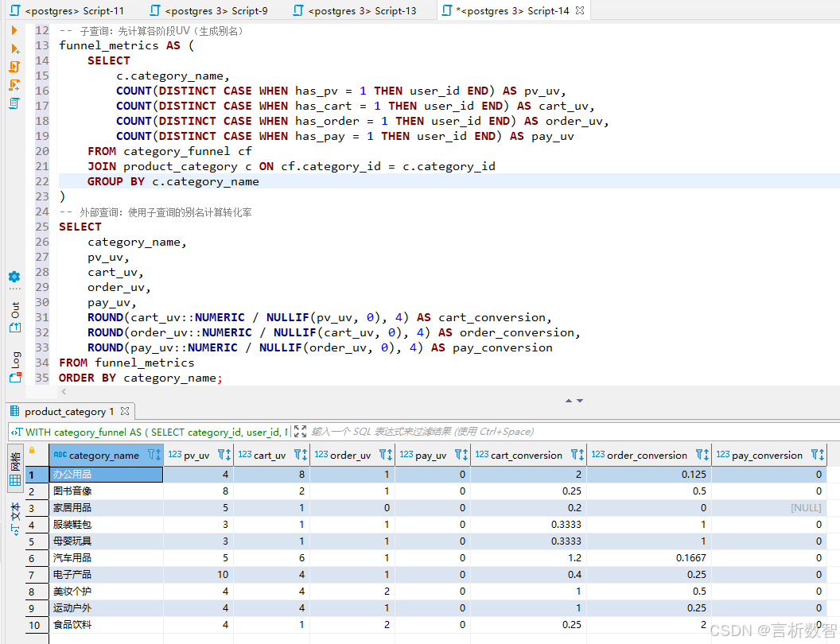Viewport: 840px width, 644px height.
Task: Click the 0.125 order_conversion cell
Action: 649,475
